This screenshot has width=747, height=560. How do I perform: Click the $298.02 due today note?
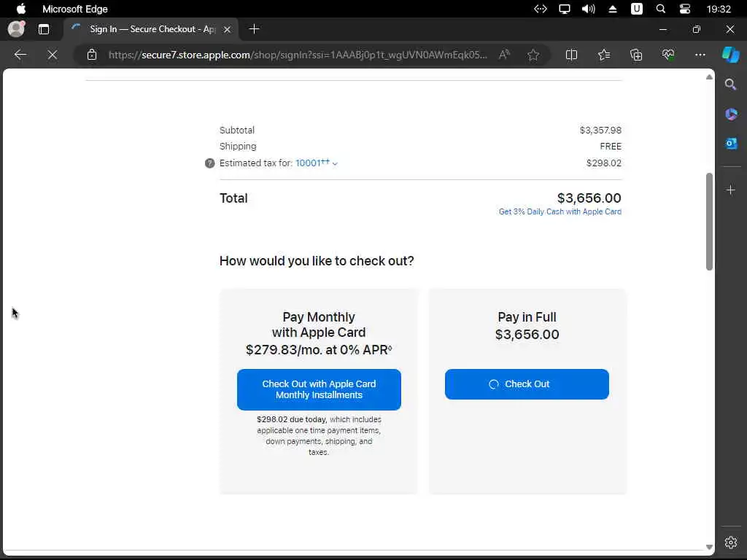(x=319, y=436)
